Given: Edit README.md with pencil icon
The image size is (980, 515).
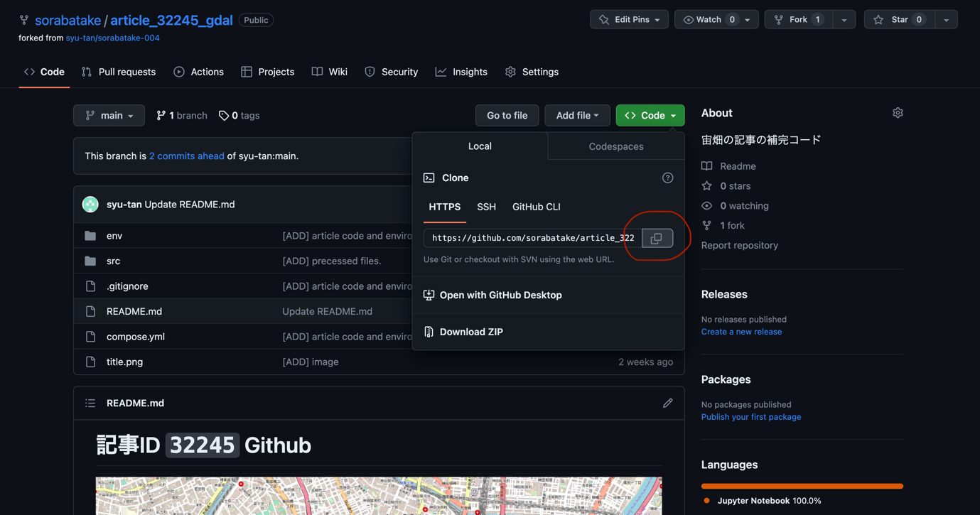Looking at the screenshot, I should pyautogui.click(x=667, y=403).
